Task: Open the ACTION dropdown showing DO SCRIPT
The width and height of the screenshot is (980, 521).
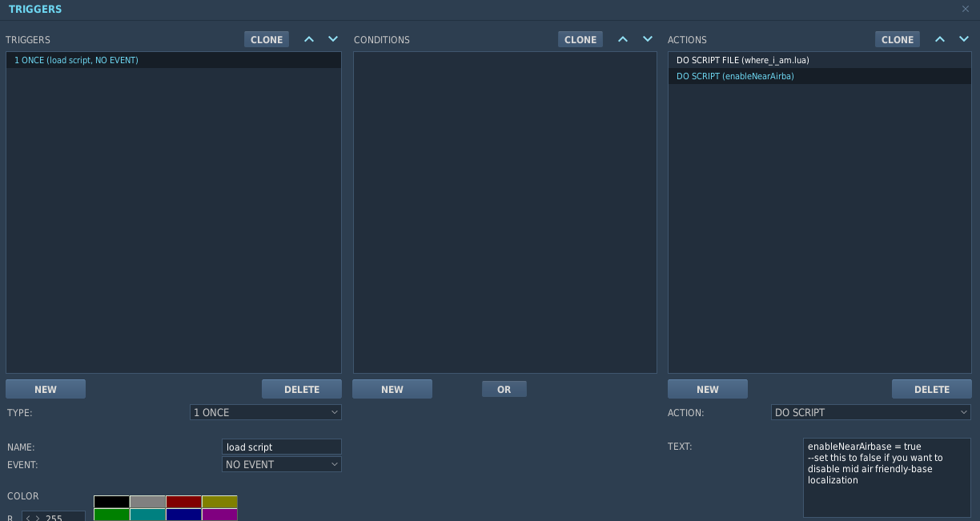Action: (870, 412)
